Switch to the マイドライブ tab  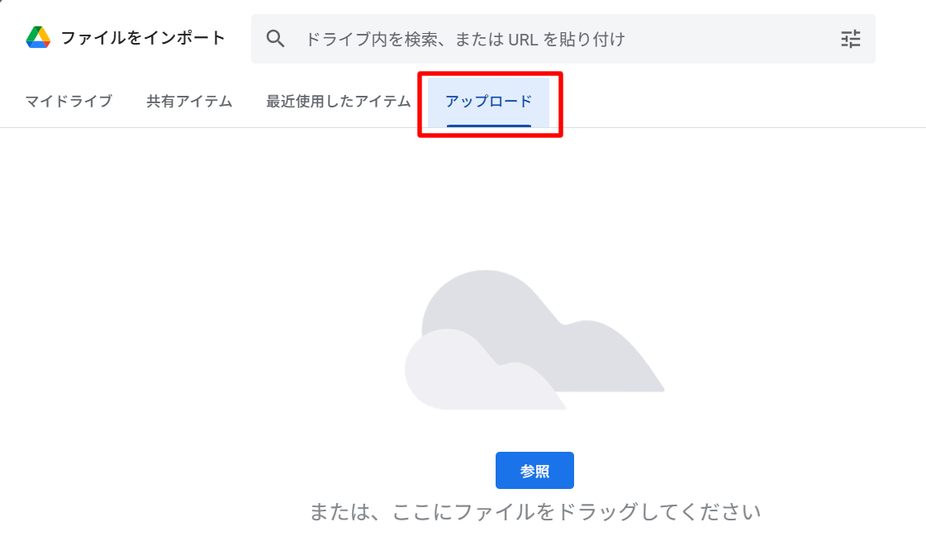[x=69, y=102]
